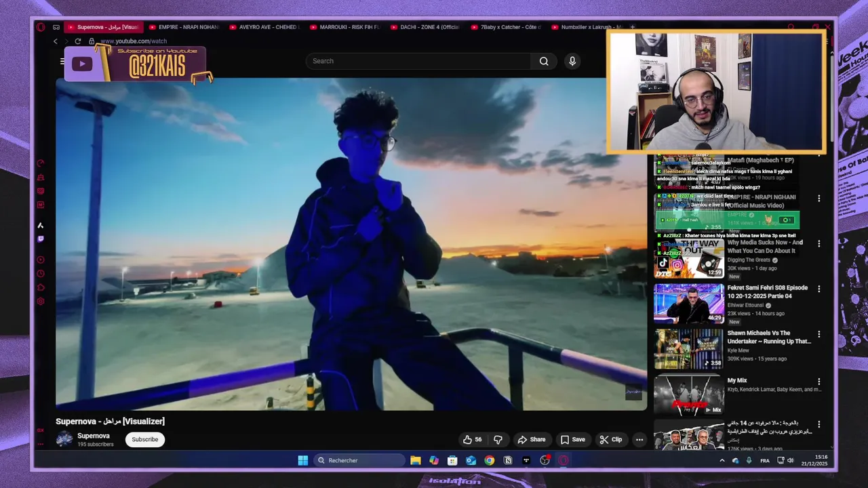Screen dimensions: 868x488
Task: Click the YouTube search field
Action: pos(418,61)
